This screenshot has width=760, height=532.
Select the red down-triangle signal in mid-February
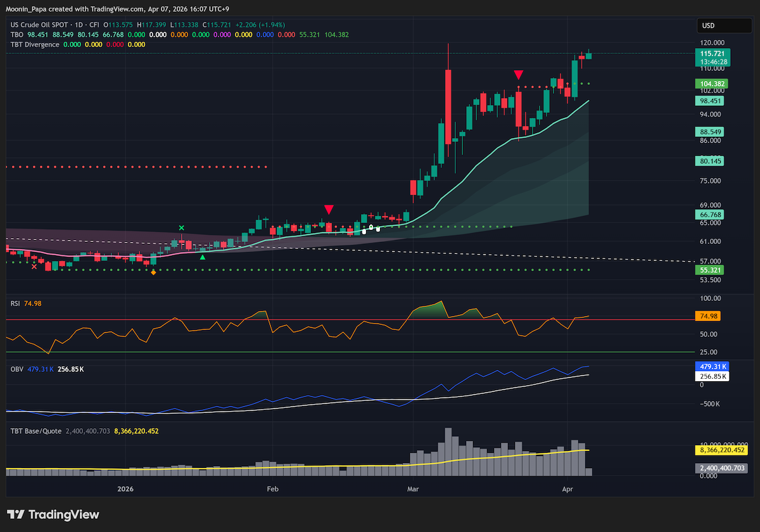329,210
